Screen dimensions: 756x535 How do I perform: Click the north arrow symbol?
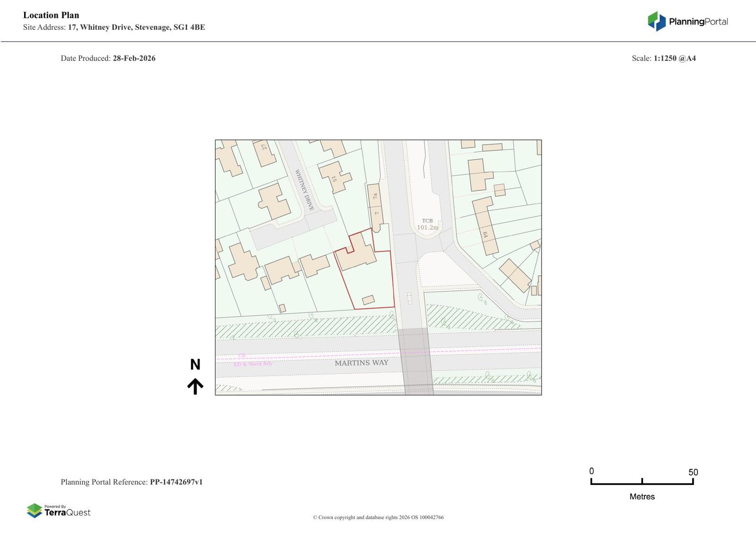(195, 386)
